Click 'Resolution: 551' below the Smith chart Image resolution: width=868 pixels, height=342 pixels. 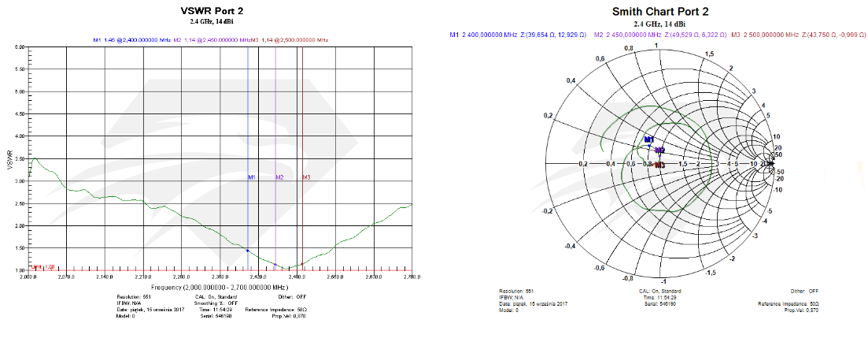pos(516,291)
